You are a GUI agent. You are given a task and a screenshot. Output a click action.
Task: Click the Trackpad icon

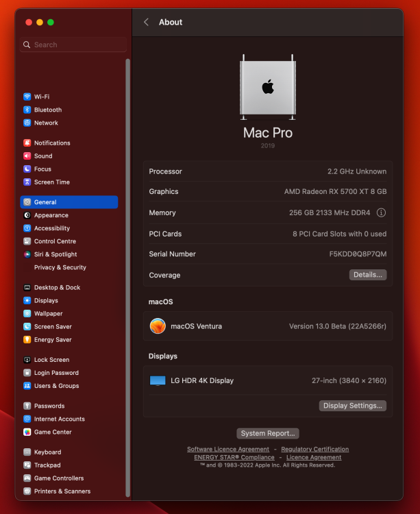point(27,465)
